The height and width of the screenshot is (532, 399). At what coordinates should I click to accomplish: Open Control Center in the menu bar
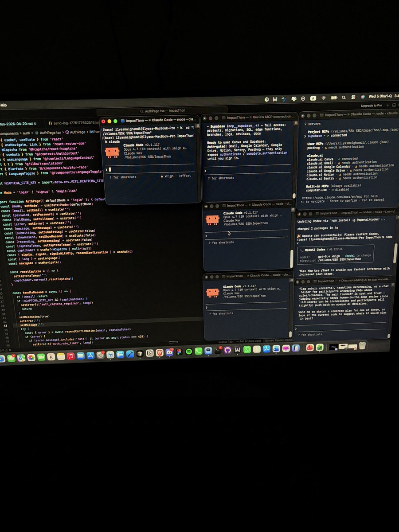[x=353, y=97]
